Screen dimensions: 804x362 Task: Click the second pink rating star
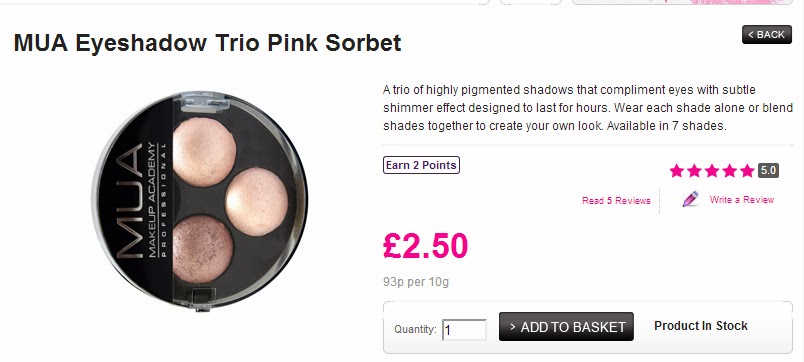[x=694, y=171]
